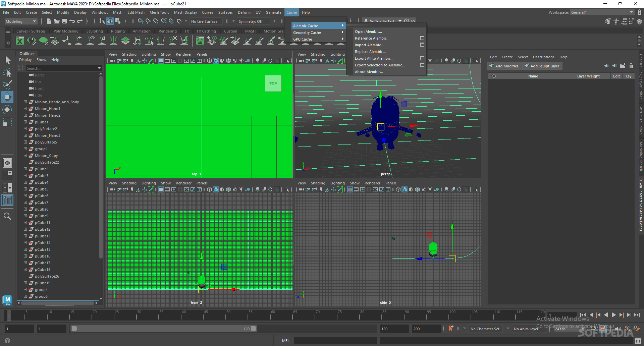The height and width of the screenshot is (346, 644).
Task: Open the Modeling menu set dropdown
Action: 21,21
